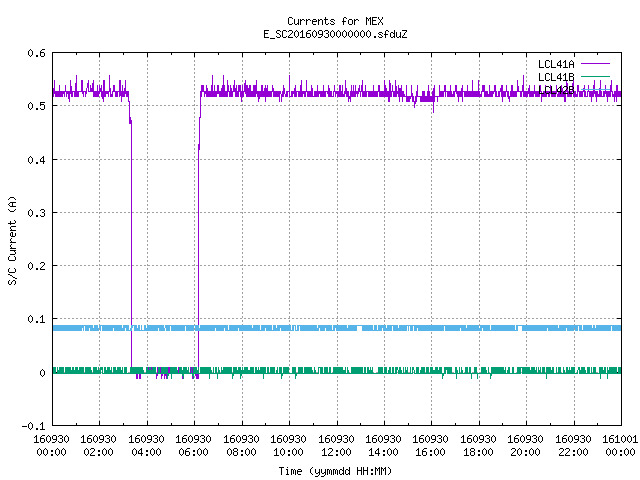Click the purple LCL41A falling edge before 04:00
640x480 pixels.
[131, 245]
